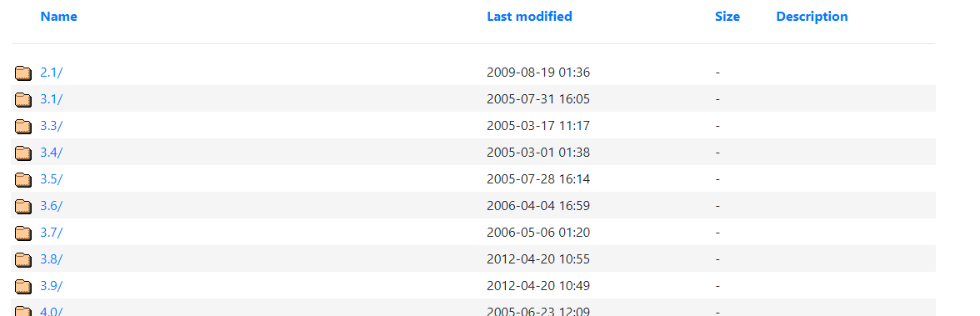Navigate to the 3.7/ directory
980x316 pixels.
52,232
